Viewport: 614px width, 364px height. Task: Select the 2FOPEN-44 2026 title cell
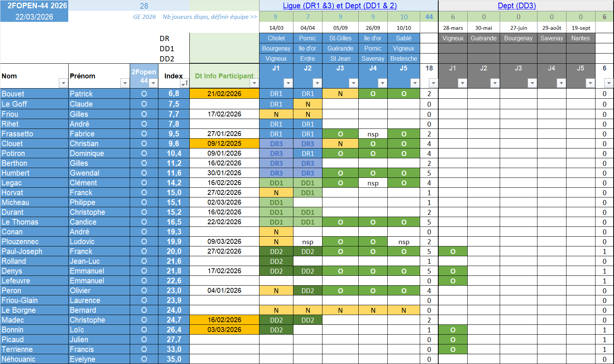[37, 6]
